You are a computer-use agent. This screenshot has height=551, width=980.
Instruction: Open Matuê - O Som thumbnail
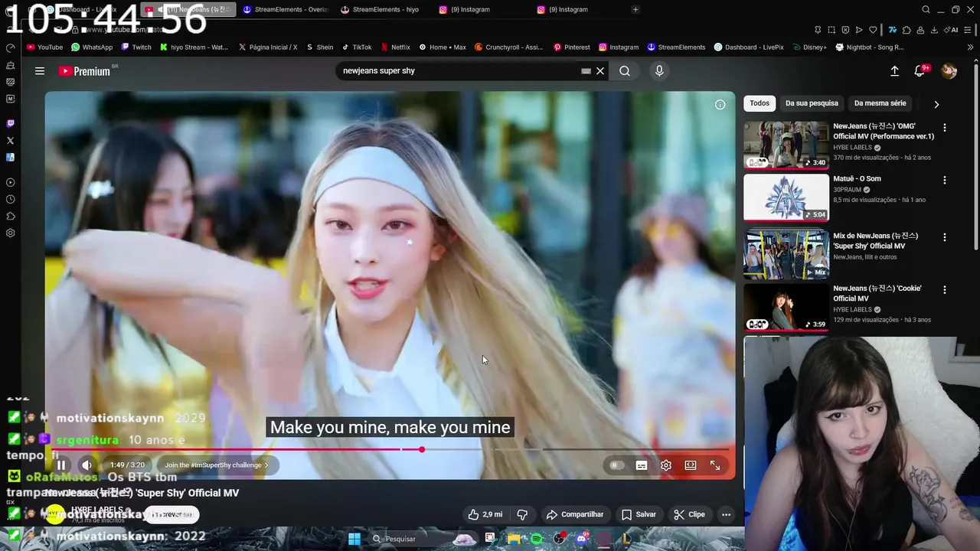click(786, 197)
